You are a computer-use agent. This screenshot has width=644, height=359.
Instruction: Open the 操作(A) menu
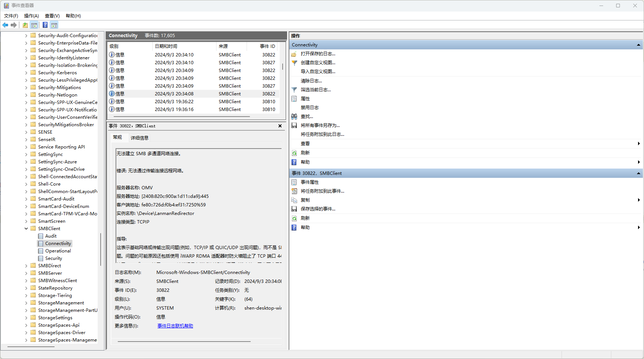tap(32, 16)
